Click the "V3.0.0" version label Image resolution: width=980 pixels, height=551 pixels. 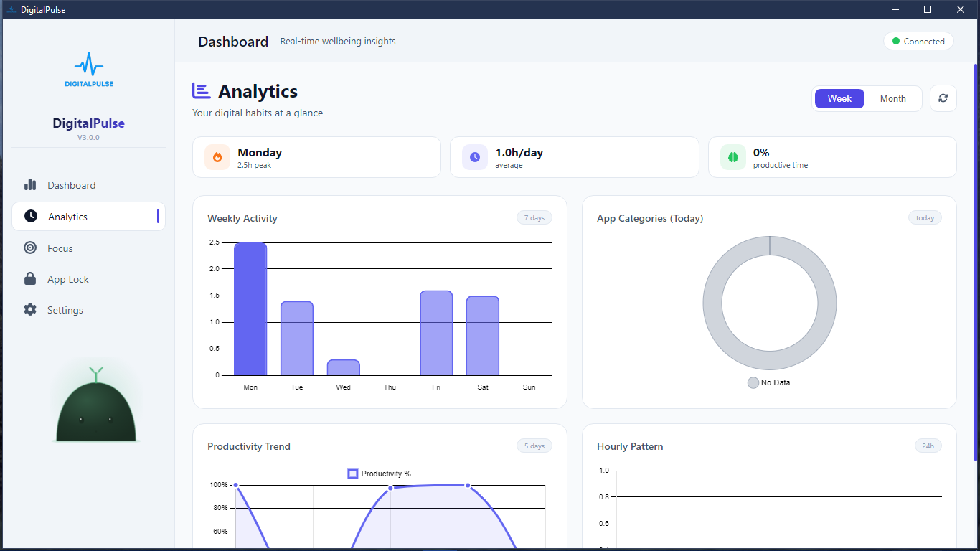(x=89, y=137)
